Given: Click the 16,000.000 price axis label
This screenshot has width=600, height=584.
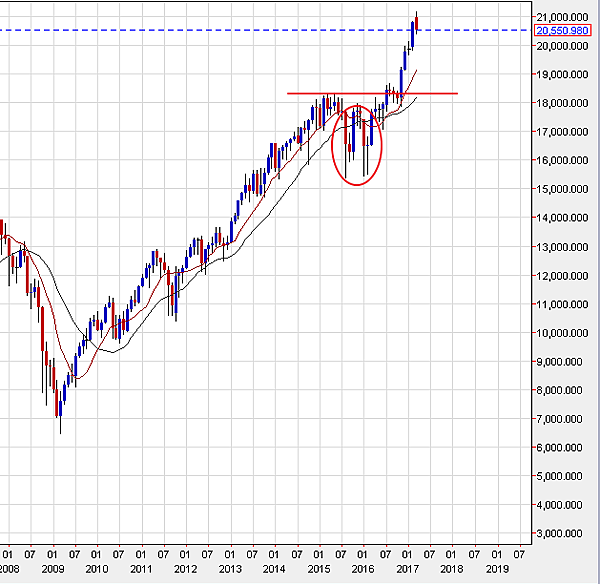Looking at the screenshot, I should click(x=562, y=160).
